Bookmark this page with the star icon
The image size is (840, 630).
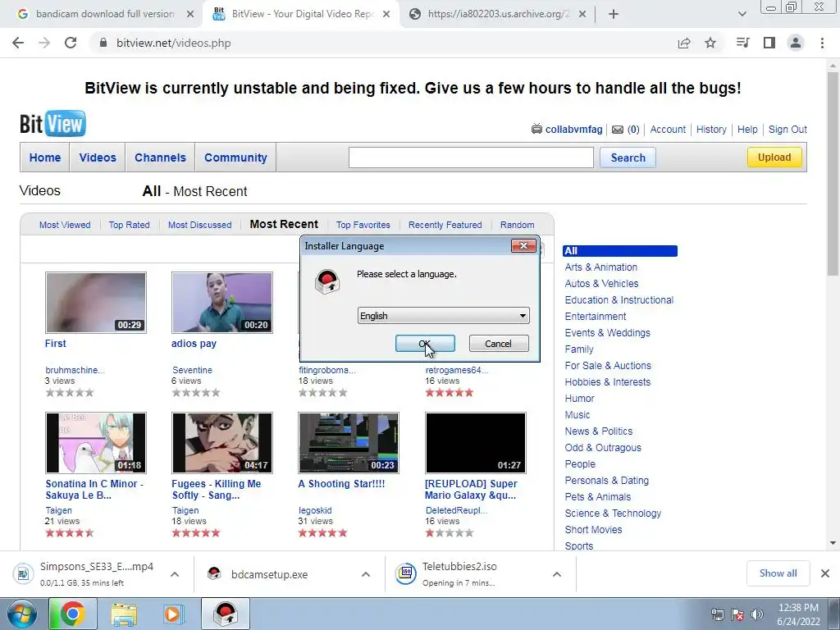pos(710,43)
